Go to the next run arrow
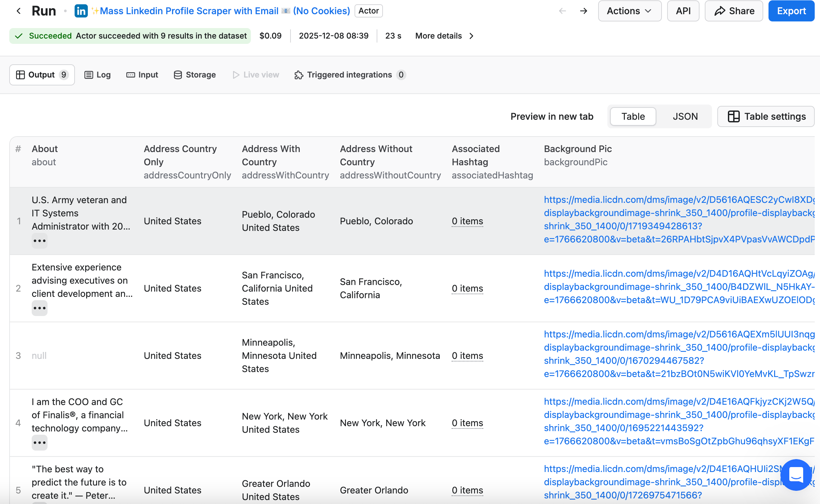Viewport: 820px width, 504px height. (x=584, y=11)
